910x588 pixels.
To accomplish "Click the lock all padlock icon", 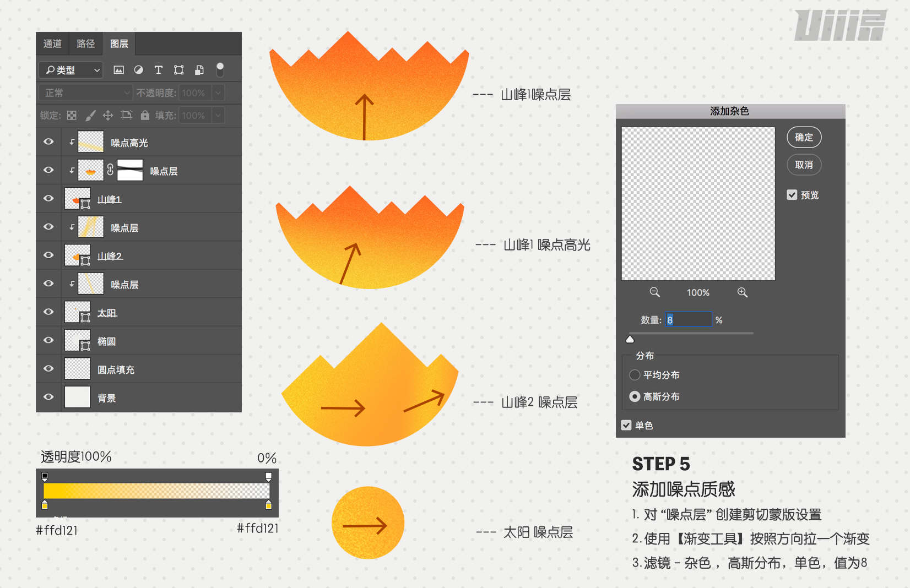I will (145, 115).
